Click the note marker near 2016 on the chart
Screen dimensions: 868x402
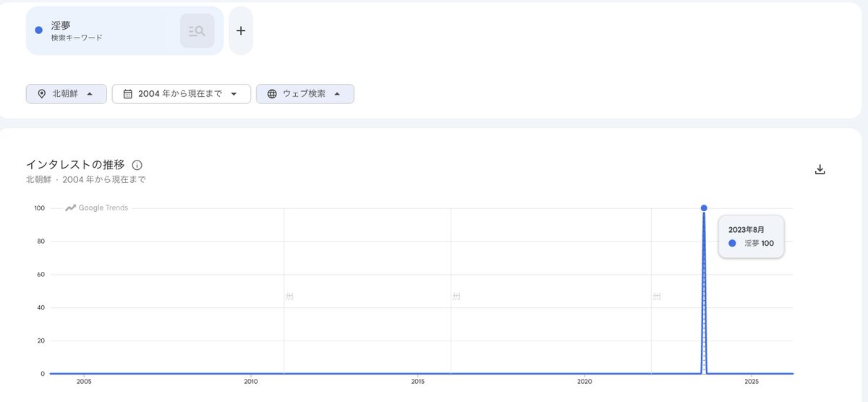pyautogui.click(x=456, y=296)
